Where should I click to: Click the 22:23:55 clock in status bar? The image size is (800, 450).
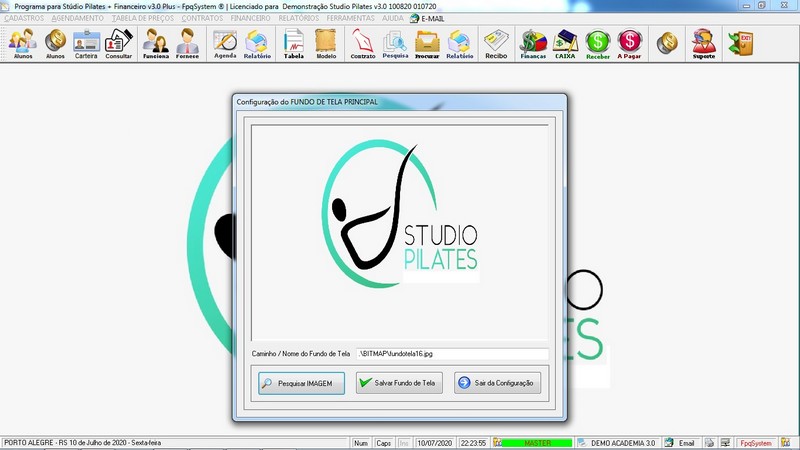473,443
